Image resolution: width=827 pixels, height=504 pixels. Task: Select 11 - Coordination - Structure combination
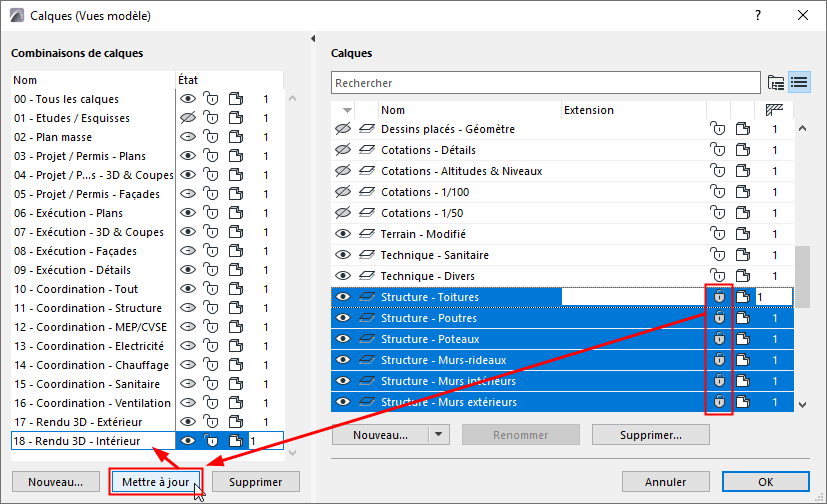coord(88,308)
